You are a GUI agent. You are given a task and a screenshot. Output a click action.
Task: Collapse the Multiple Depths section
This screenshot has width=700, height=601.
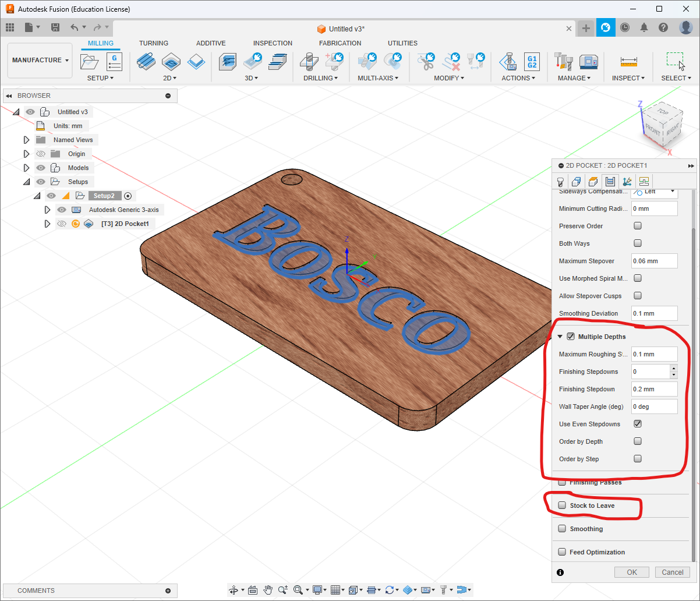point(560,337)
